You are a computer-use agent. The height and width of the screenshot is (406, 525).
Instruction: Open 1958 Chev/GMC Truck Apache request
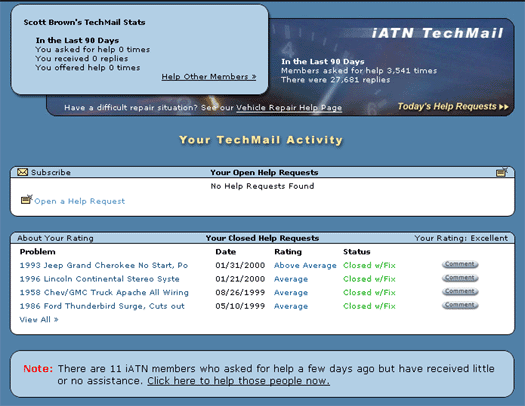tap(104, 293)
